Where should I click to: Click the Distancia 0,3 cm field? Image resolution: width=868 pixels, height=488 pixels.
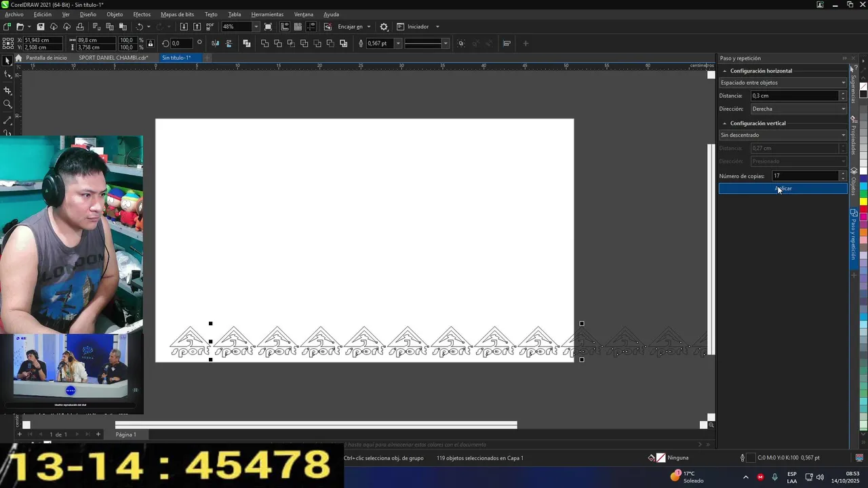click(795, 96)
